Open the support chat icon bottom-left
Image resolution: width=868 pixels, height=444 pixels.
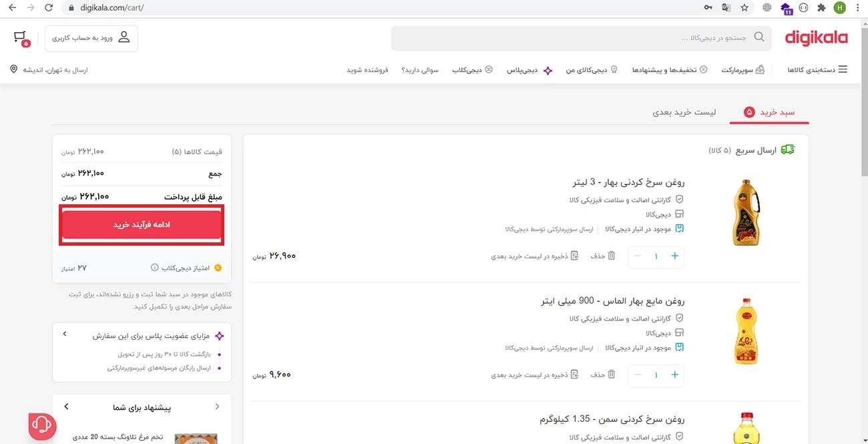tap(41, 425)
